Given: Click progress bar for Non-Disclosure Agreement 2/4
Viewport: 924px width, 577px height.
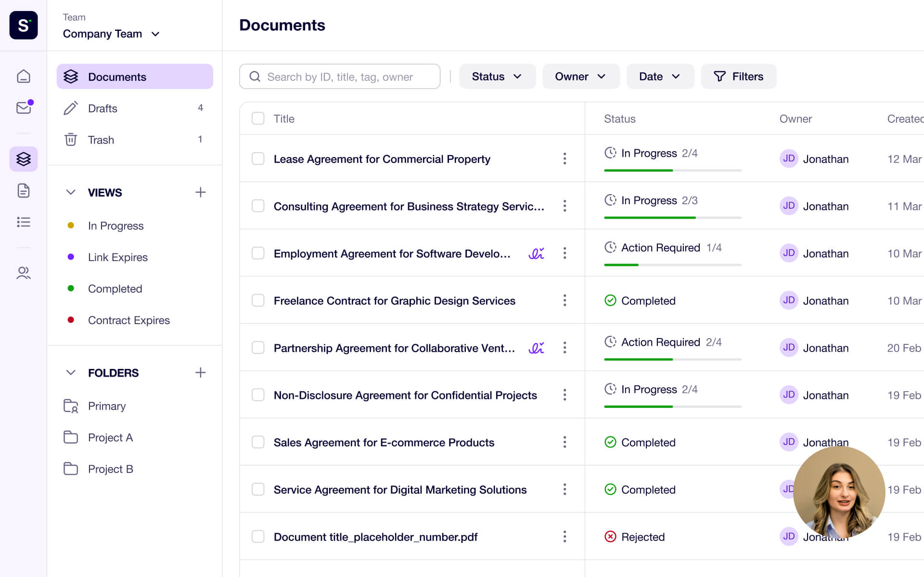Looking at the screenshot, I should [673, 407].
